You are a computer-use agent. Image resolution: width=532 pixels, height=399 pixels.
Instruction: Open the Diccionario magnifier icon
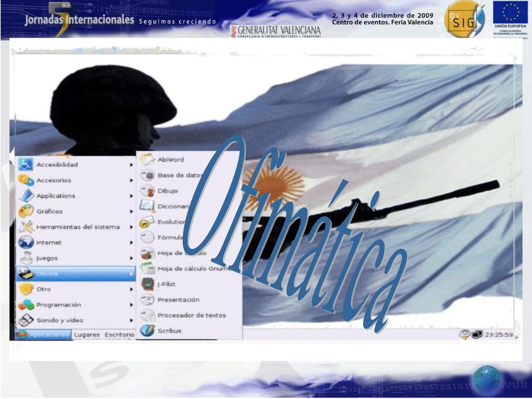147,206
